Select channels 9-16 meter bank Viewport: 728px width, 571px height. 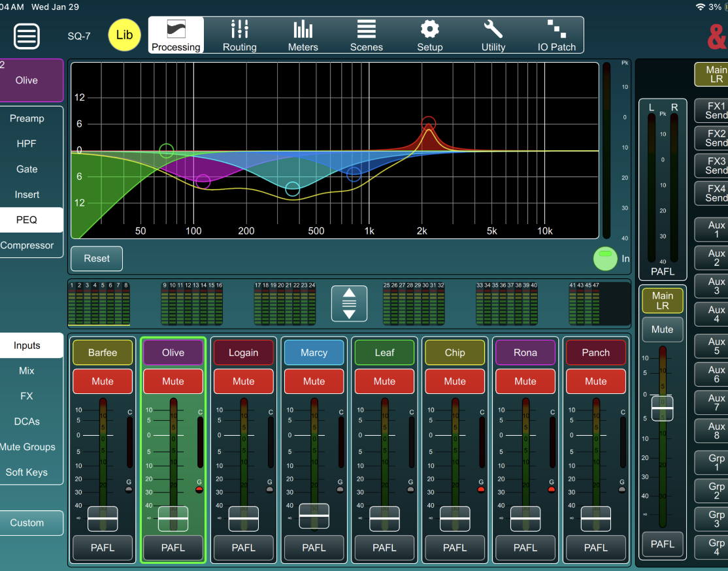coord(191,304)
